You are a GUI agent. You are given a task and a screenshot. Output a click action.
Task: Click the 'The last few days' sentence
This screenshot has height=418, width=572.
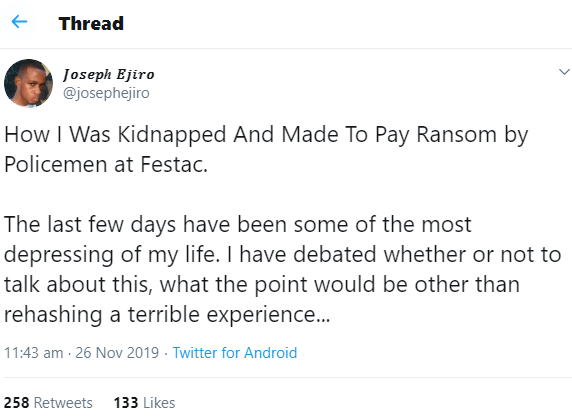tap(237, 224)
